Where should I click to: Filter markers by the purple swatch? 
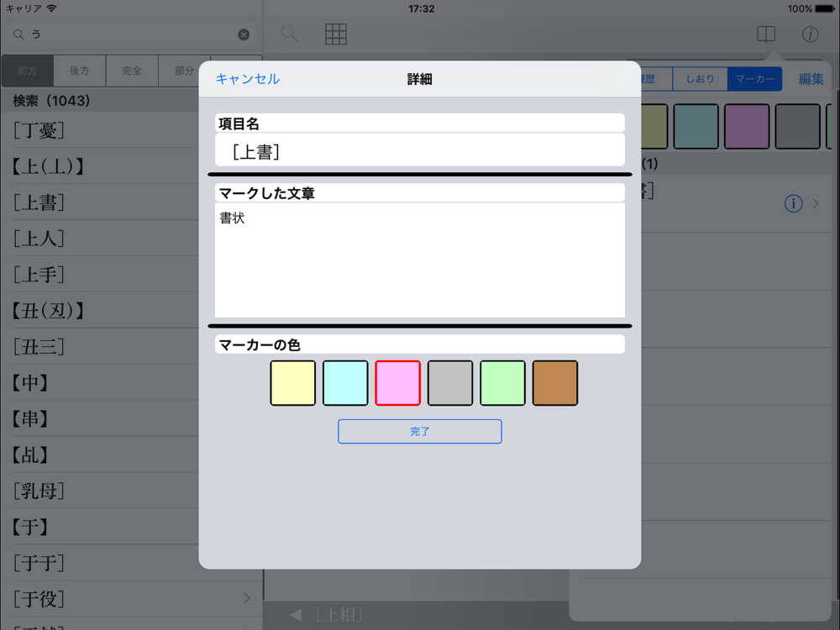click(x=747, y=127)
